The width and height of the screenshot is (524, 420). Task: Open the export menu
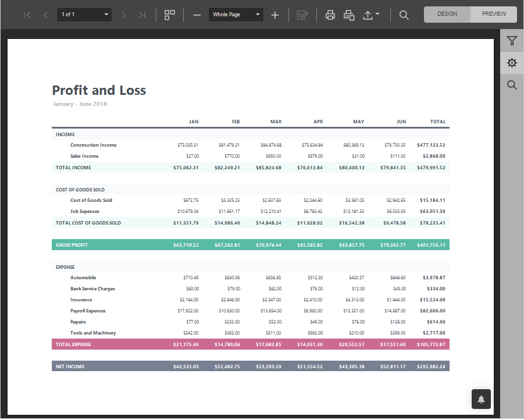tap(370, 15)
